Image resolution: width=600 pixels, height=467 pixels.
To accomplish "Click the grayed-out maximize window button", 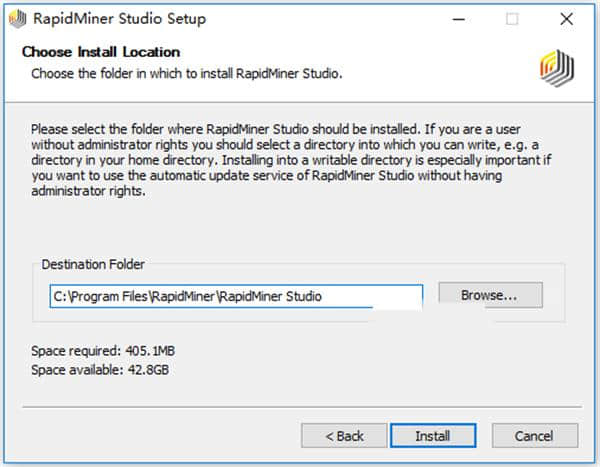I will click(x=512, y=18).
